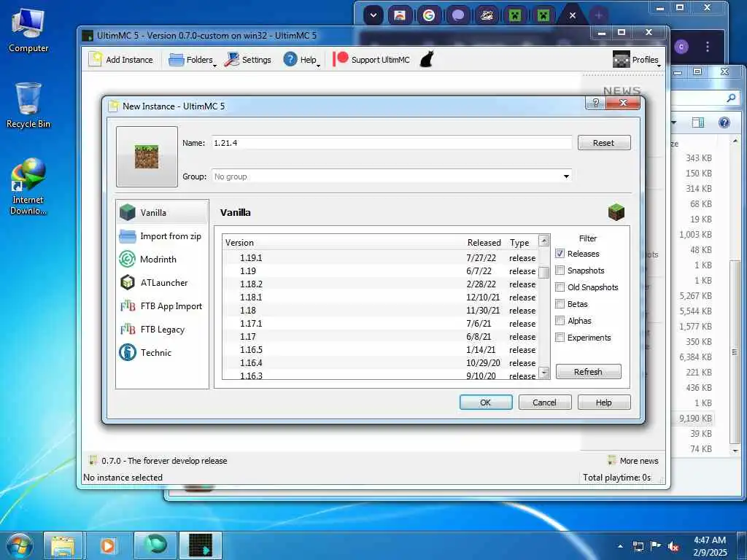Open the Folders menu in toolbar

coord(193,60)
